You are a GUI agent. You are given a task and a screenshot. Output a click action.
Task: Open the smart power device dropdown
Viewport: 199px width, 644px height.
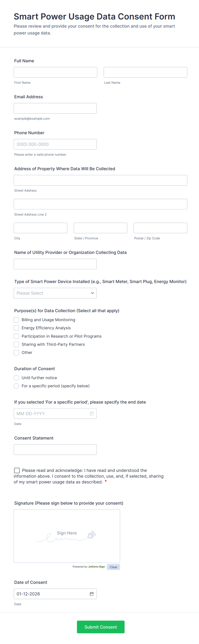pyautogui.click(x=55, y=293)
